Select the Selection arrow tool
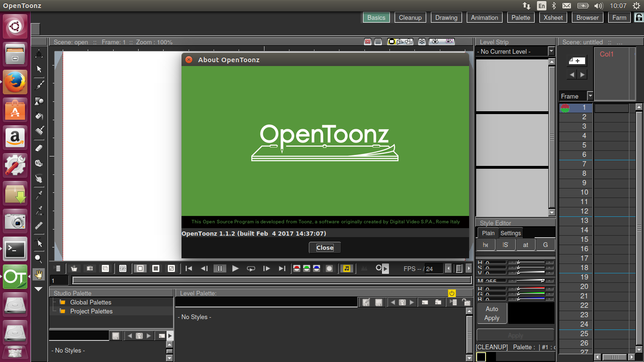The width and height of the screenshot is (644, 362). click(39, 69)
